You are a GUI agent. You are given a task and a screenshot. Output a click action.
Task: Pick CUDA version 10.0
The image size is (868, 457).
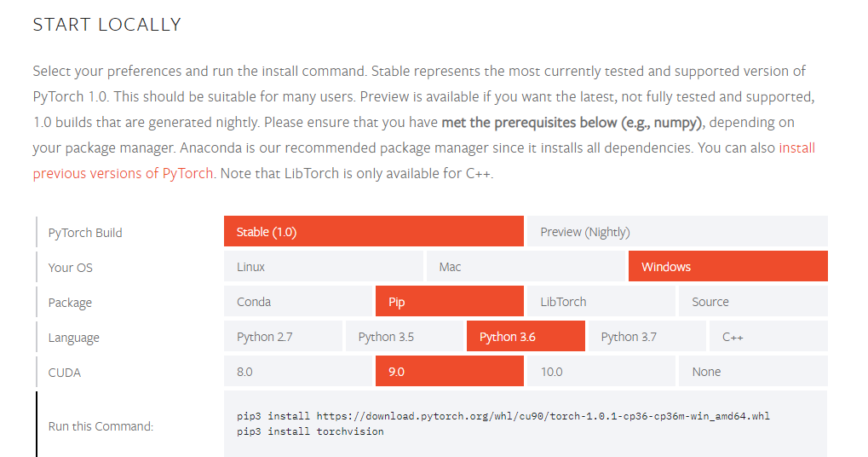(601, 372)
